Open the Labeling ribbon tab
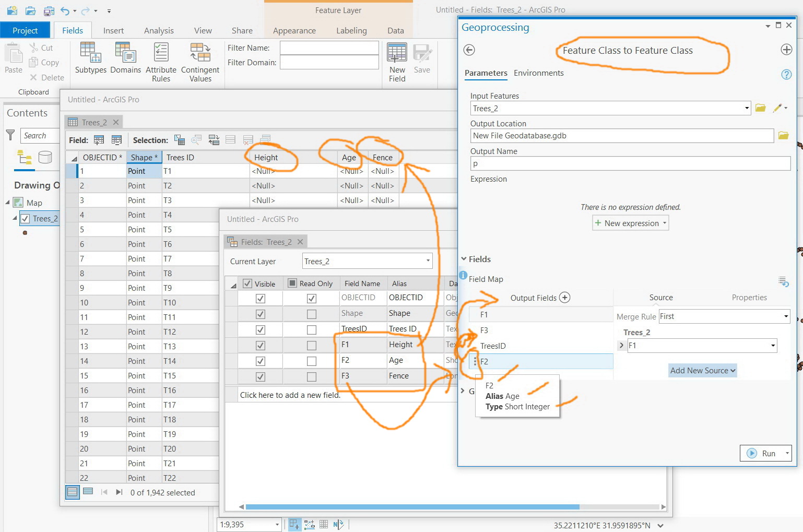Image resolution: width=803 pixels, height=532 pixels. click(351, 30)
